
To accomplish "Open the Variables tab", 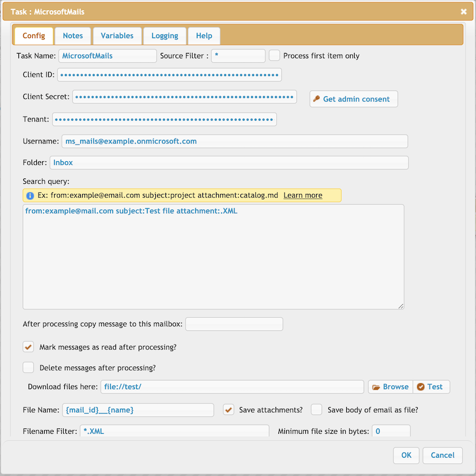I will tap(117, 36).
